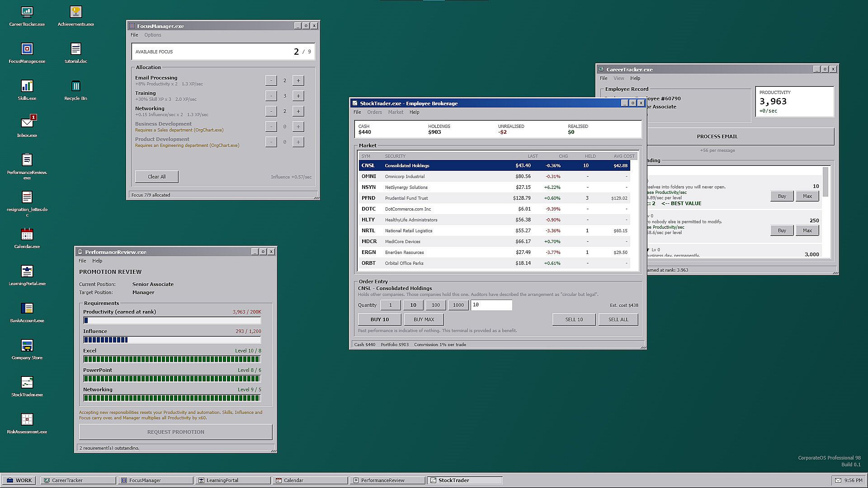Open the Recycle Bin icon
868x488 pixels.
click(76, 89)
